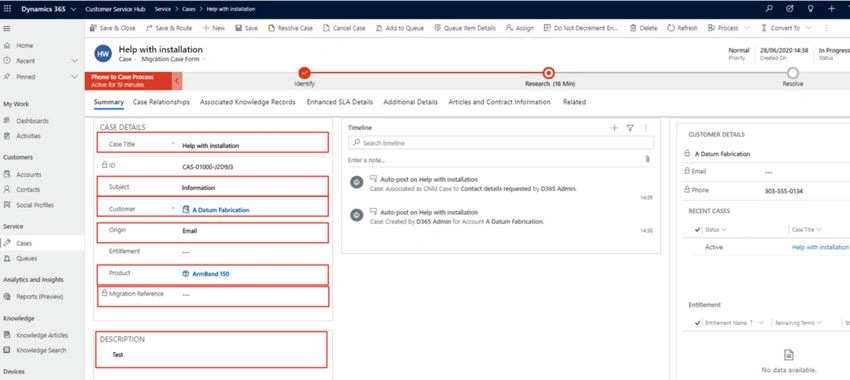Open Articles and Contract Information tab

point(499,102)
